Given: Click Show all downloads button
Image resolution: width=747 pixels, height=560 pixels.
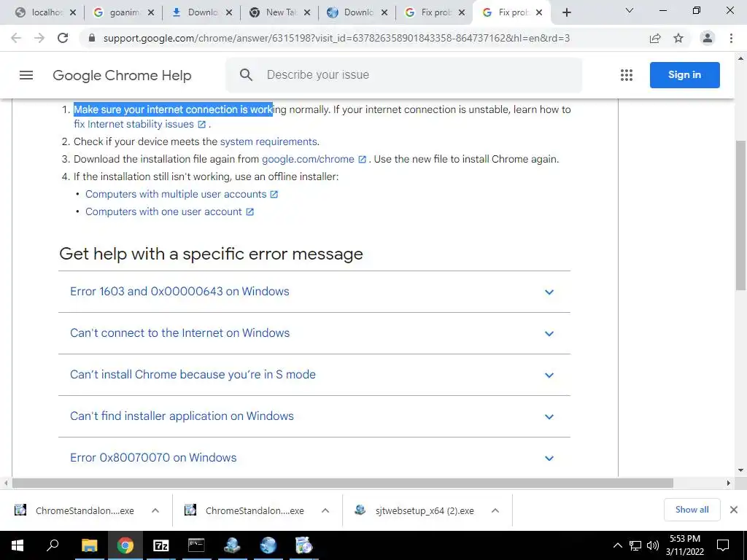Looking at the screenshot, I should pyautogui.click(x=692, y=510).
